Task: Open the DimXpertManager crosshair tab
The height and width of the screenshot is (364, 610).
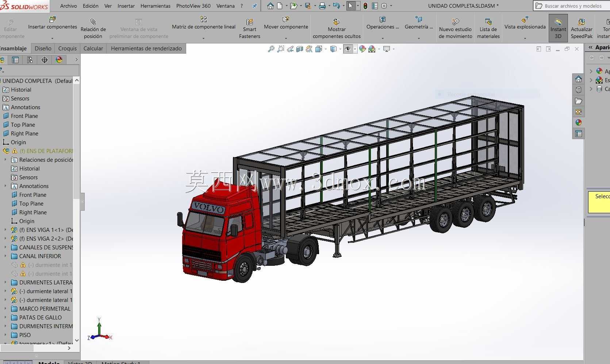Action: click(45, 60)
